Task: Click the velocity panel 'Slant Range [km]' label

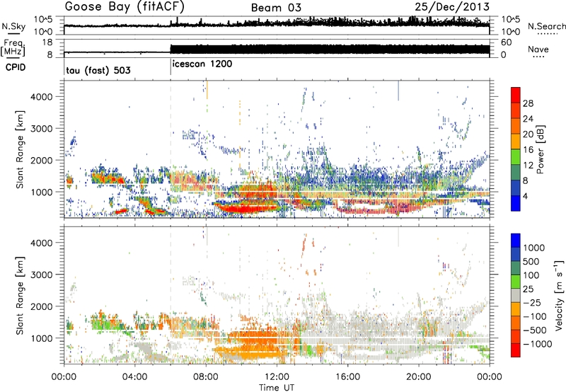Action: tap(20, 296)
